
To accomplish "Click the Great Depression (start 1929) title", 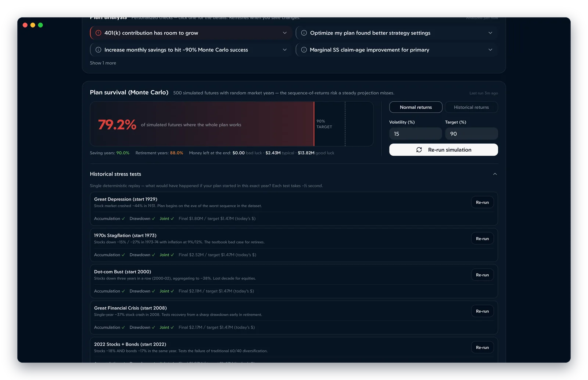I will point(126,199).
